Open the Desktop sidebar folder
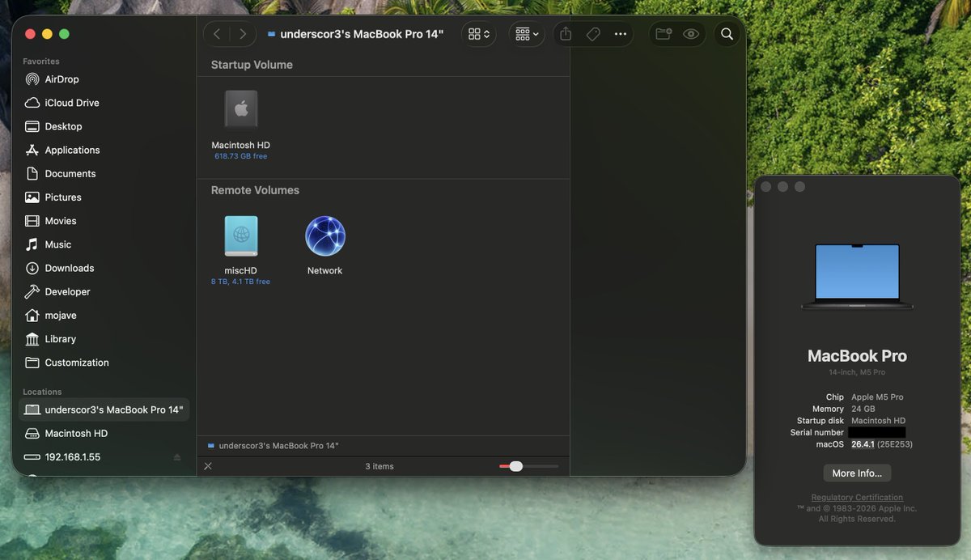This screenshot has height=560, width=971. click(x=104, y=126)
